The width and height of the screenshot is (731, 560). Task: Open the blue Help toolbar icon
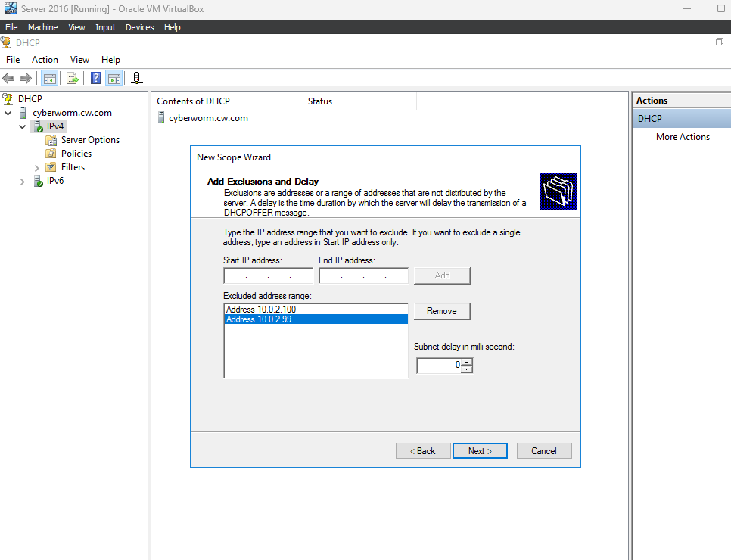coord(95,79)
